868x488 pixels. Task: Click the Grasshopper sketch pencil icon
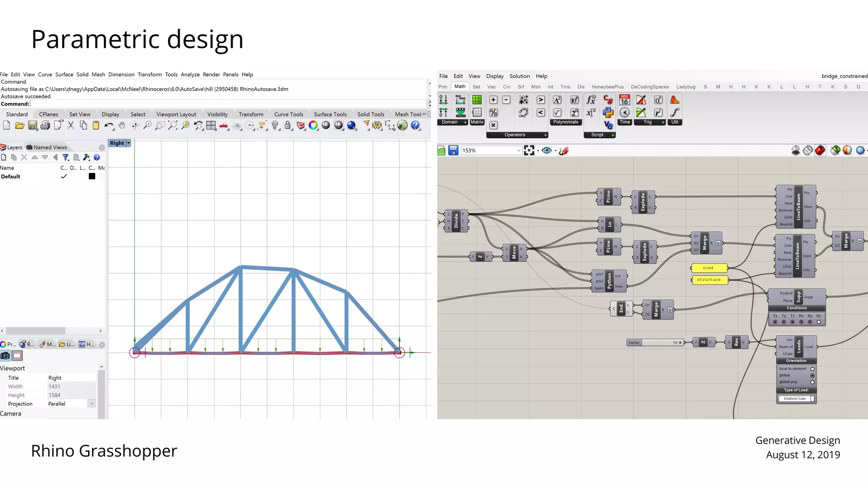(564, 150)
